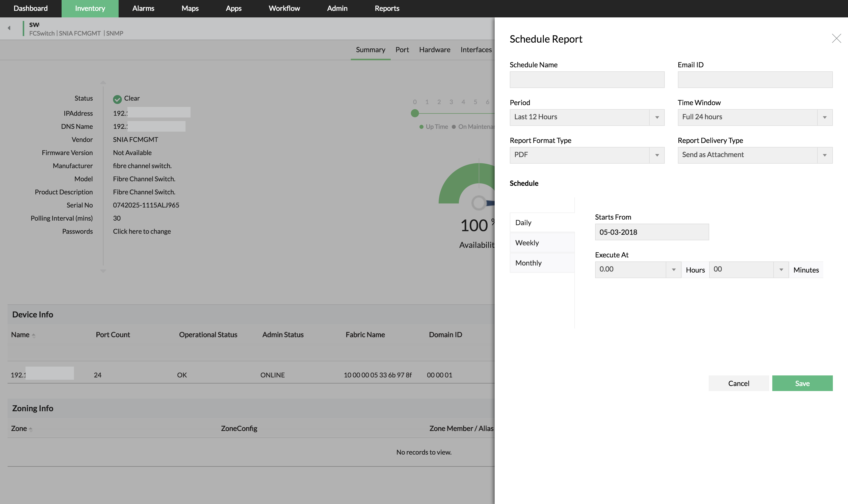Screen dimensions: 848x504
Task: Click the Cancel button
Action: pos(738,383)
